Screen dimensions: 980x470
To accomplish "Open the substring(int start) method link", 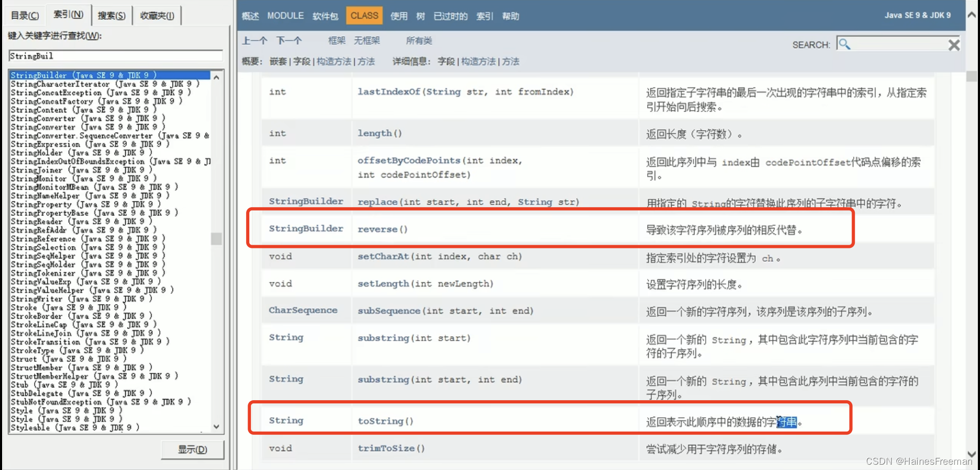I will [x=383, y=338].
